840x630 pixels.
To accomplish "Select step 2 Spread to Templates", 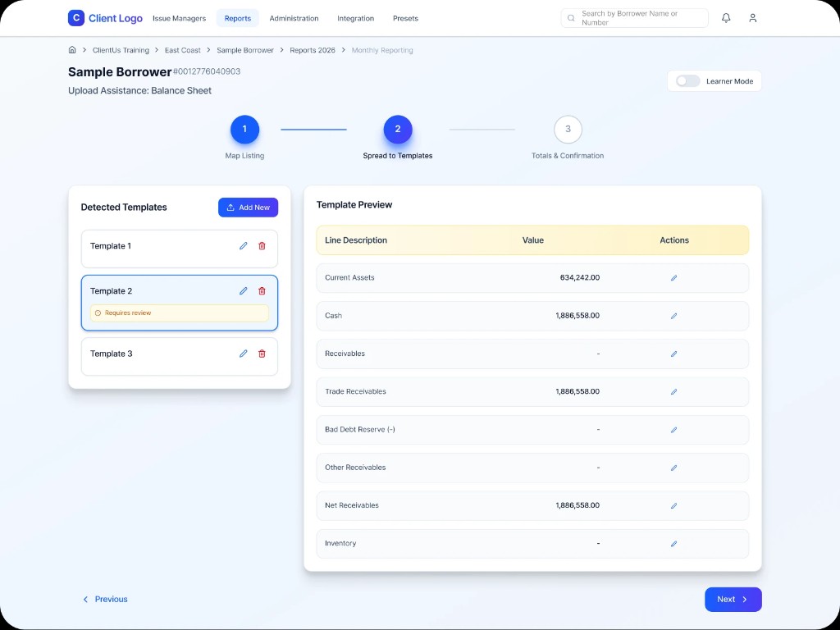I will tap(398, 130).
